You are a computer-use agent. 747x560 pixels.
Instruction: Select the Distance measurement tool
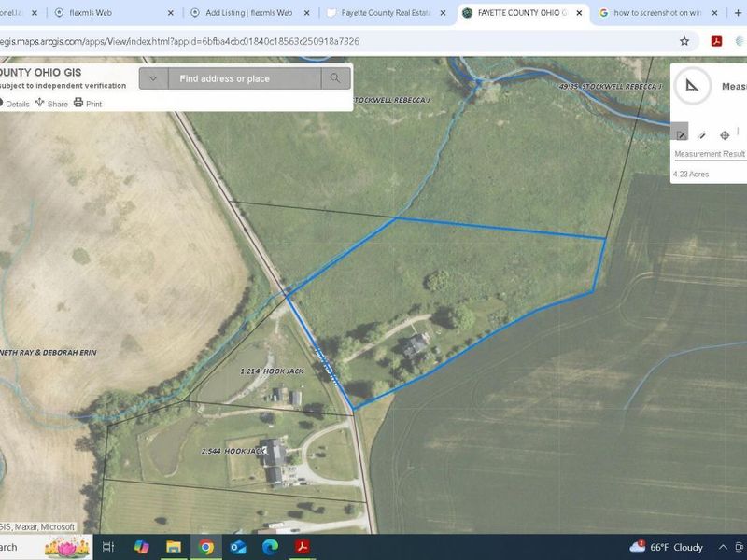(x=703, y=134)
